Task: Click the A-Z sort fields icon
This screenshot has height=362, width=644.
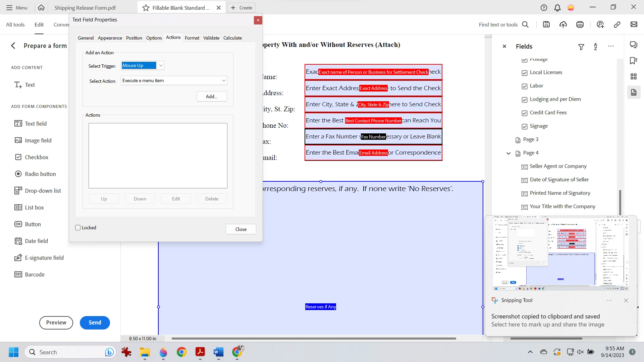Action: pyautogui.click(x=595, y=47)
